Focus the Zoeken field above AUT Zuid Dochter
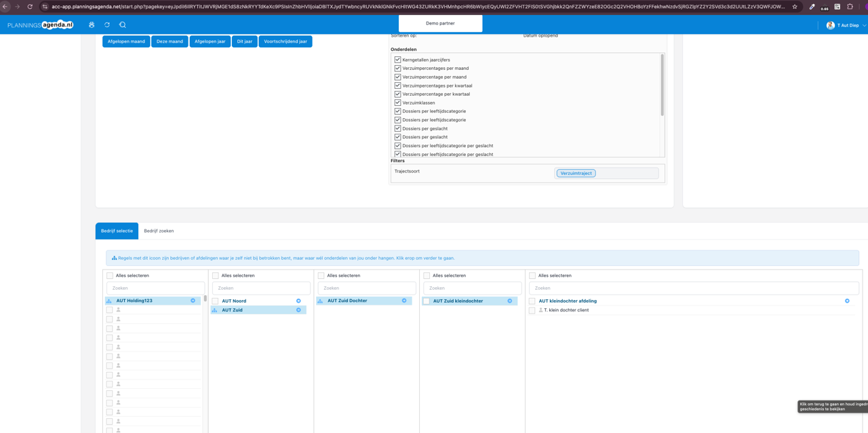 click(367, 288)
